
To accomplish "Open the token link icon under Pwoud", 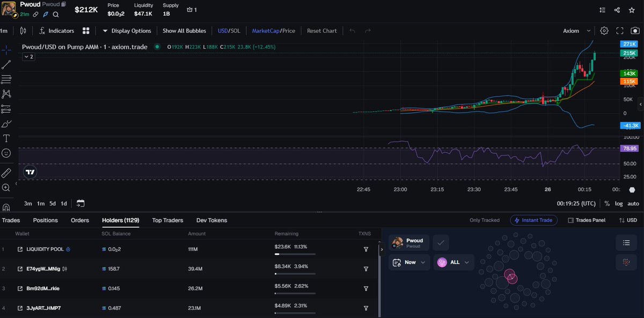I will tap(35, 14).
